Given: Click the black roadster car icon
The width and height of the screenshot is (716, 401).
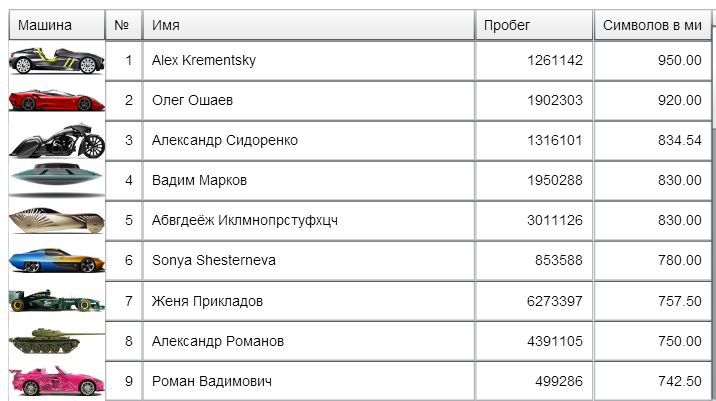Looking at the screenshot, I should pos(57,61).
